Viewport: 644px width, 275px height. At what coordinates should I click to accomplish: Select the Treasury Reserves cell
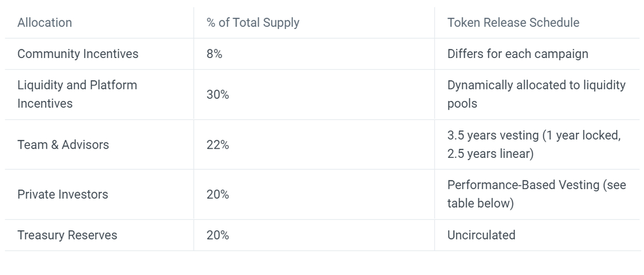pos(67,235)
